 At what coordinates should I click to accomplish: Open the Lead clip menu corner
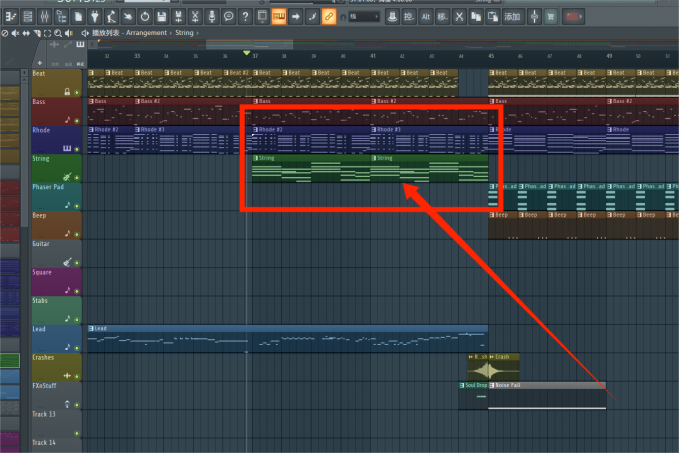[91, 328]
